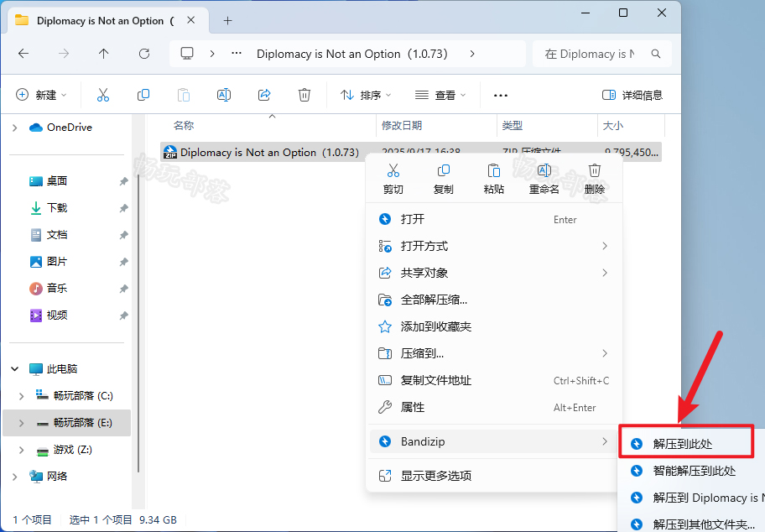Screen dimensions: 765x532
Task: Click the navigation pane scrollbar
Action: [138, 322]
